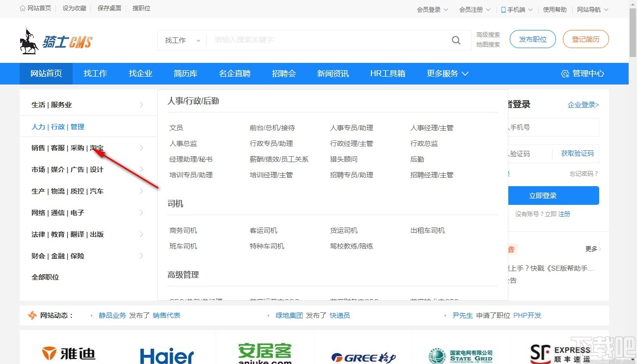The width and height of the screenshot is (637, 364).
Task: Choose the 前台/总机/接待 job type
Action: (x=273, y=128)
